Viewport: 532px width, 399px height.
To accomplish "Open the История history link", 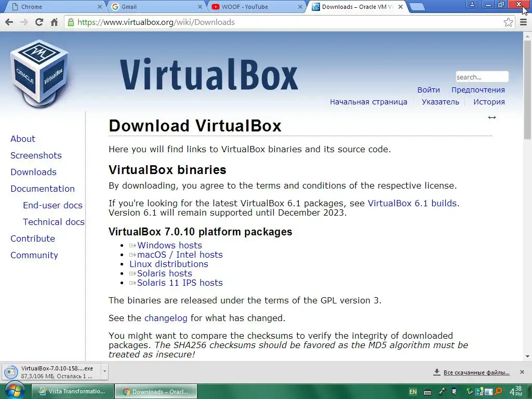I will click(489, 102).
